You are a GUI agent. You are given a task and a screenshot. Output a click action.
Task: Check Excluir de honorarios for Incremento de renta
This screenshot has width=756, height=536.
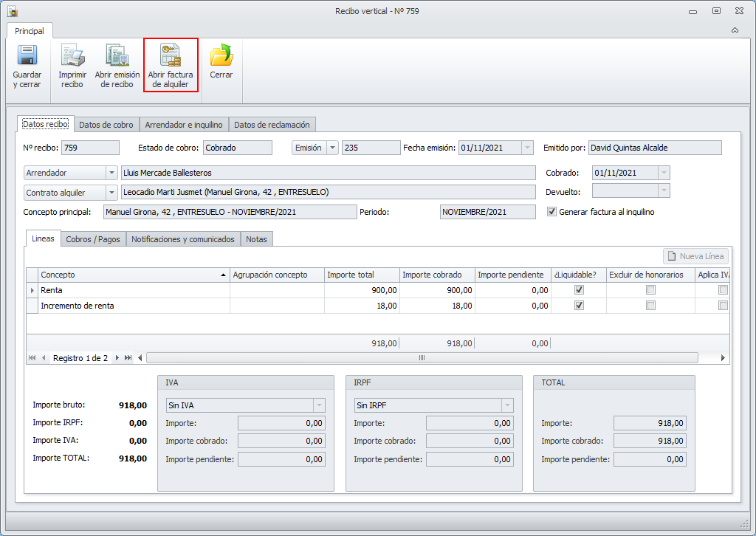click(x=650, y=306)
